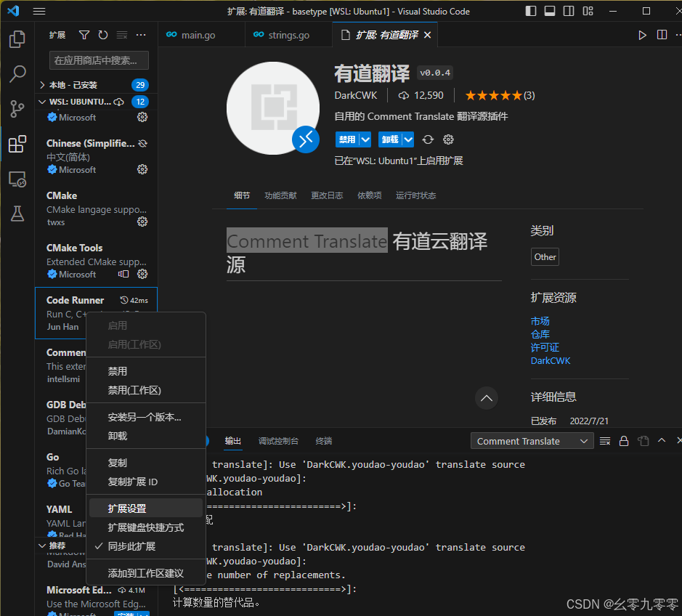Switch to 更改日志 tab
Image resolution: width=682 pixels, height=616 pixels.
click(327, 195)
